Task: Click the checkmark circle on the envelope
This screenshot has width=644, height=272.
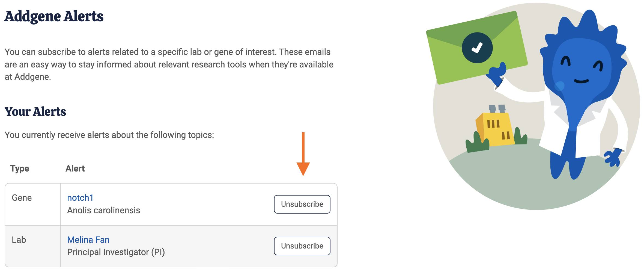Action: [x=477, y=48]
